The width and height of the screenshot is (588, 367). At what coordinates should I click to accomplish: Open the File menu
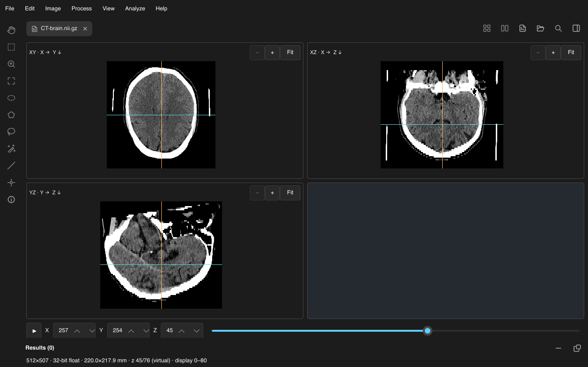[x=10, y=8]
